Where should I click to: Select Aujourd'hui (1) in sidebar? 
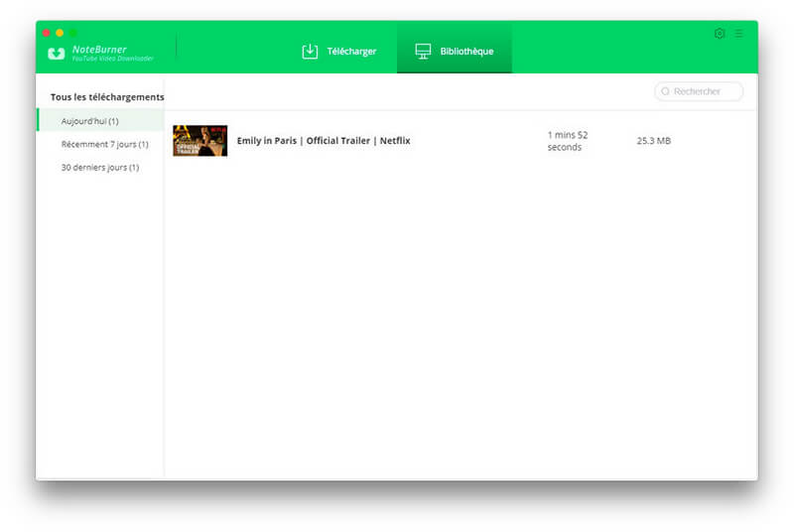tap(101, 121)
